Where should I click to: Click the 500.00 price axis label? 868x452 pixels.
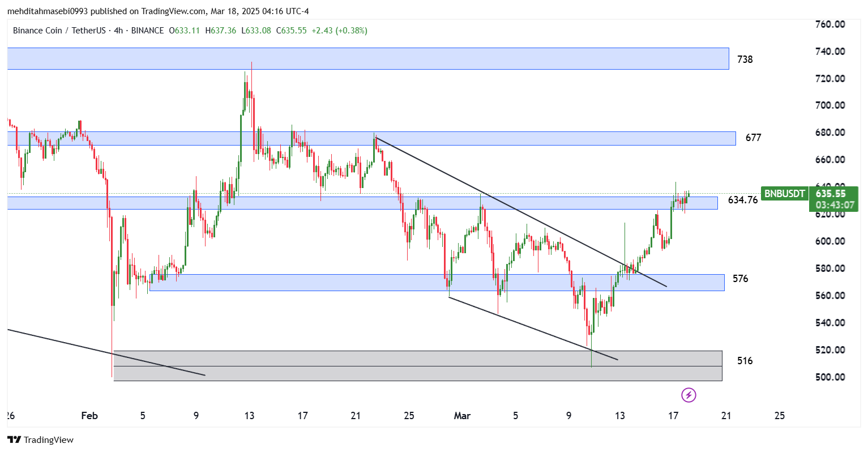(x=831, y=377)
